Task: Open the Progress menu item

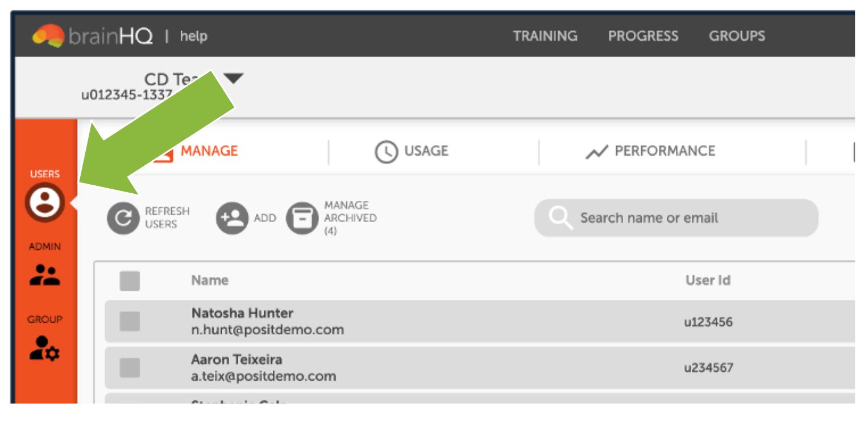Action: pos(643,36)
